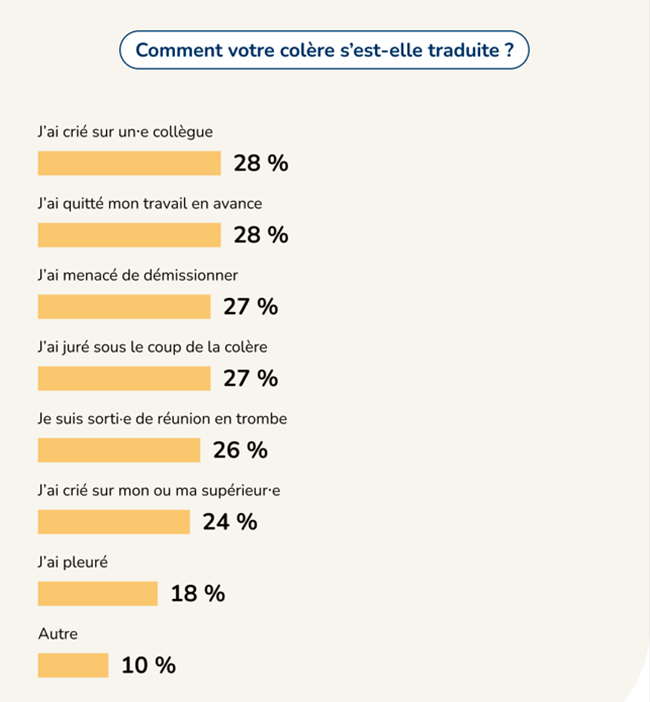This screenshot has height=702, width=650.
Task: Select the label "J'ai crié sur mon ou ma supérieur·e"
Action: coord(157,490)
